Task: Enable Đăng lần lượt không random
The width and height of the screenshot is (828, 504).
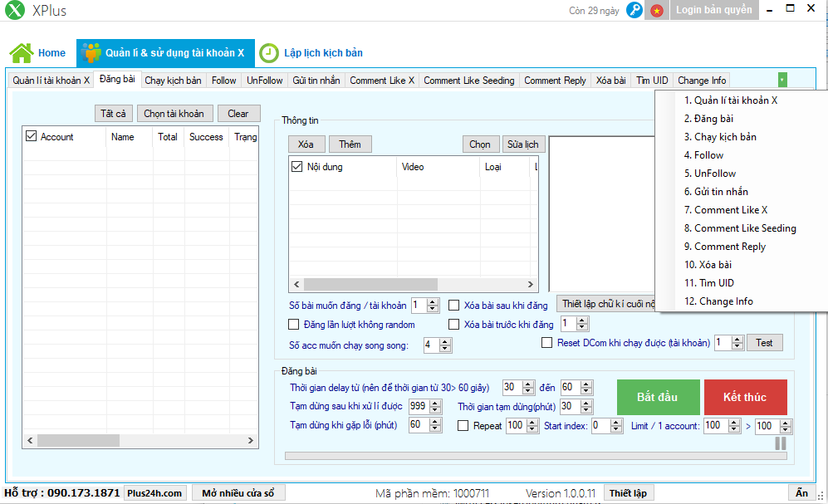Action: [294, 324]
